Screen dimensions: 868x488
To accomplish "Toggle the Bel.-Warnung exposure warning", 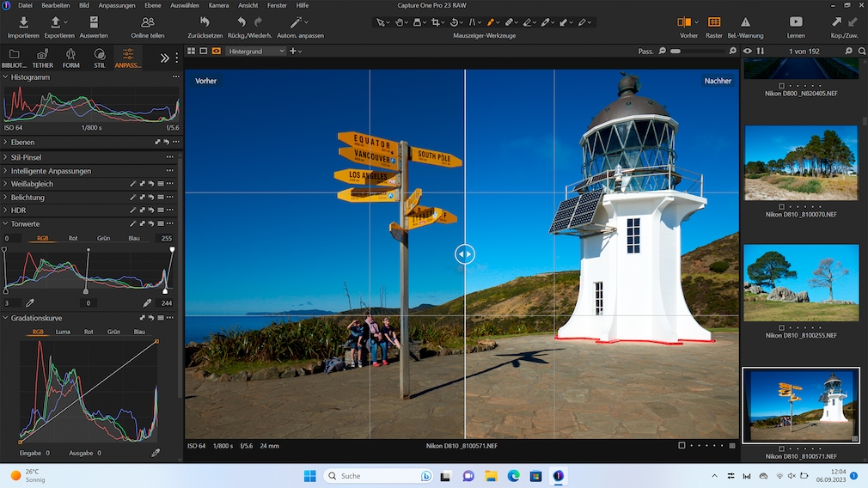I will pyautogui.click(x=745, y=22).
